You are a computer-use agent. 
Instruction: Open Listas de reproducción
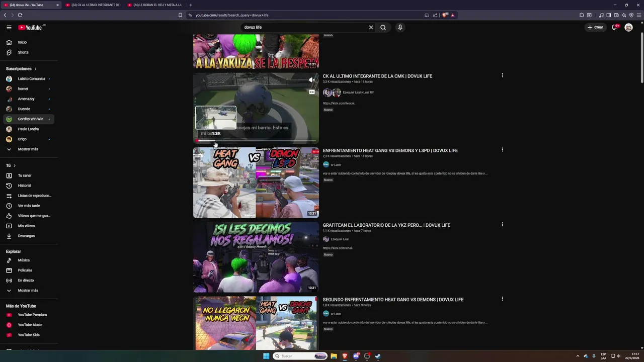click(x=30, y=196)
